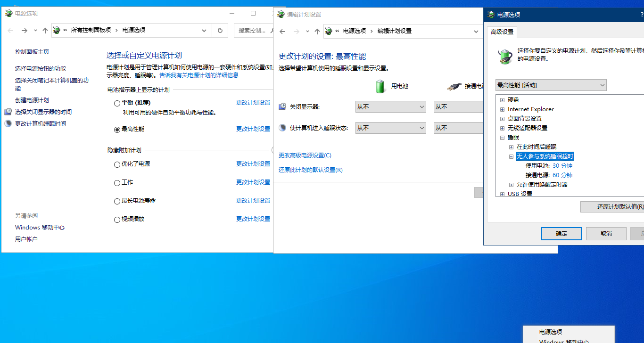Click the 确定 button

pyautogui.click(x=561, y=234)
